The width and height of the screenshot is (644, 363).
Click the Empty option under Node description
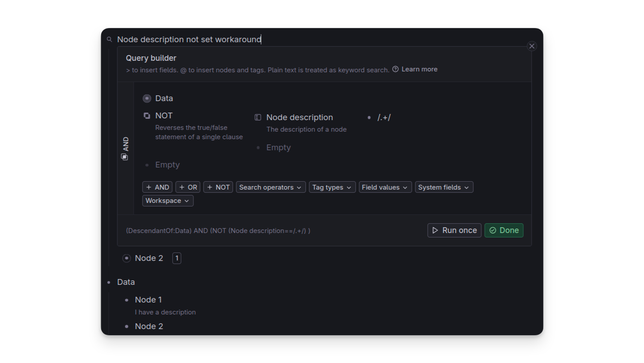click(x=278, y=147)
